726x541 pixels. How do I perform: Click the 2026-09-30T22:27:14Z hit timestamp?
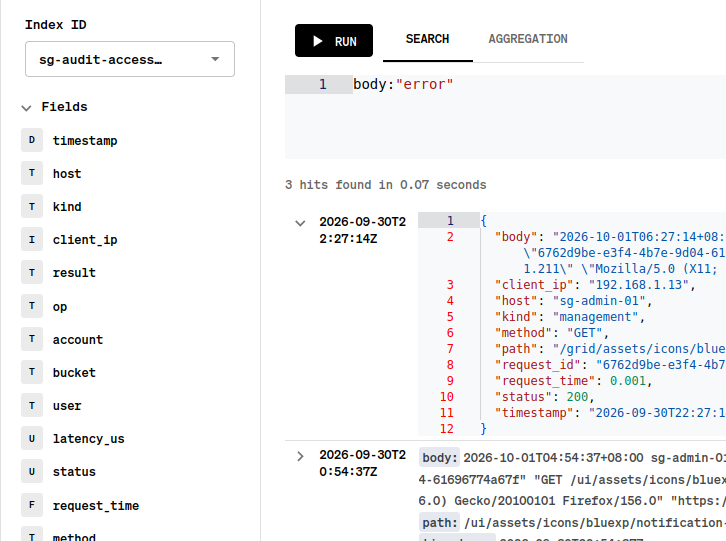(x=363, y=230)
